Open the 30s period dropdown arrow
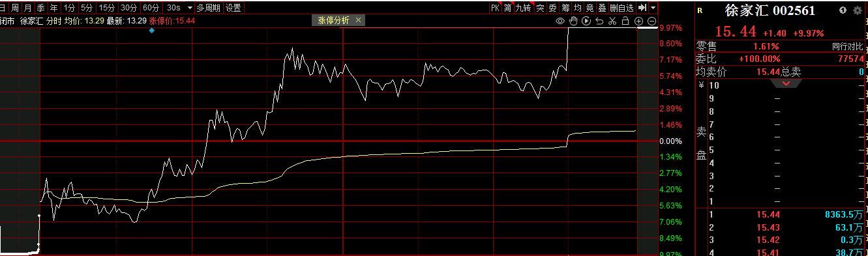 coord(190,8)
